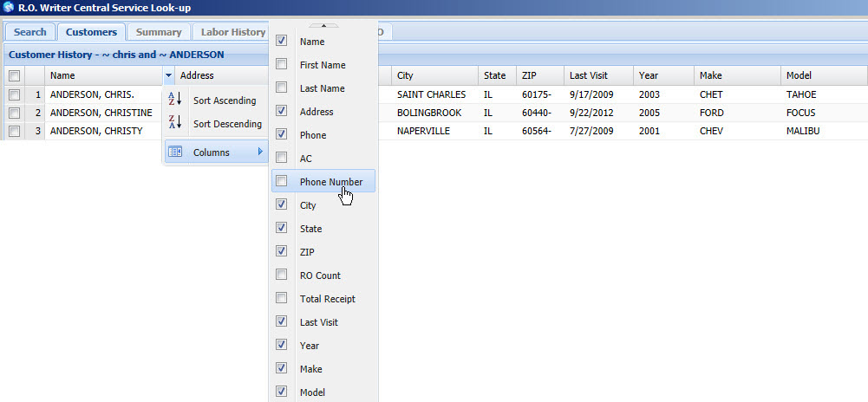Expand the Columns submenu arrow

point(260,152)
